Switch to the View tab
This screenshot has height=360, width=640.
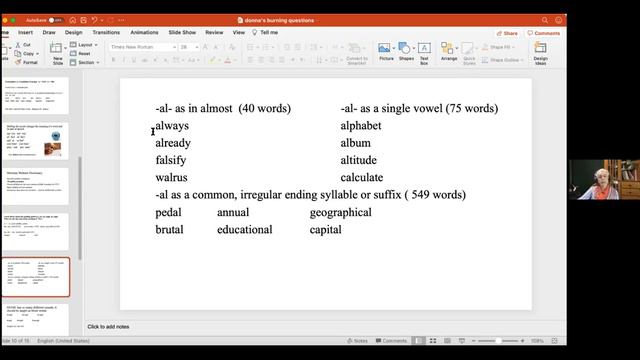pyautogui.click(x=239, y=32)
